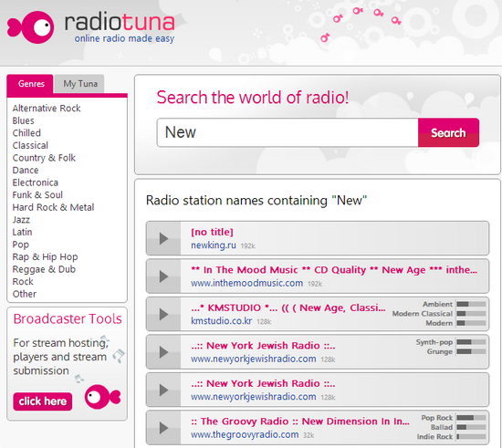Image resolution: width=502 pixels, height=448 pixels.
Task: Open the newking.ru link
Action: (x=214, y=245)
